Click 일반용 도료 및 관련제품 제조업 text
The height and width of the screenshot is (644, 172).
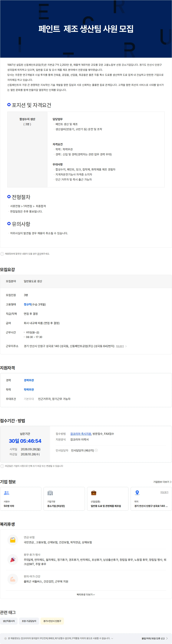pos(106,506)
